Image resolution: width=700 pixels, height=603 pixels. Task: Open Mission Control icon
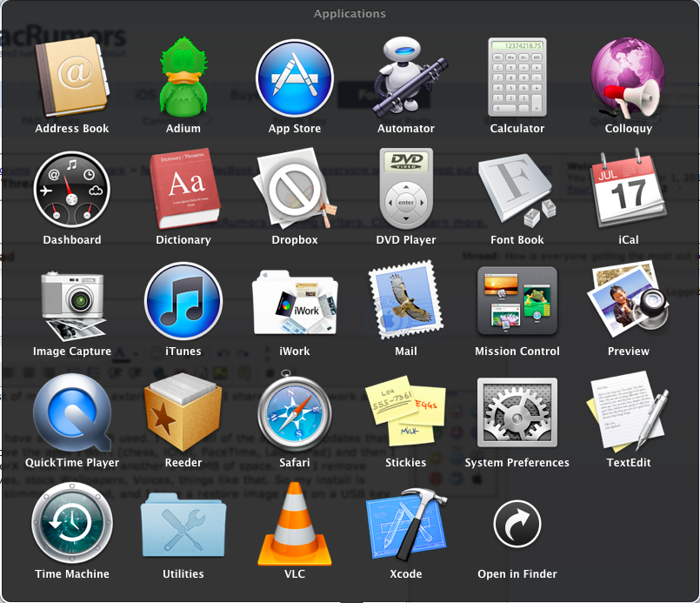click(x=517, y=300)
